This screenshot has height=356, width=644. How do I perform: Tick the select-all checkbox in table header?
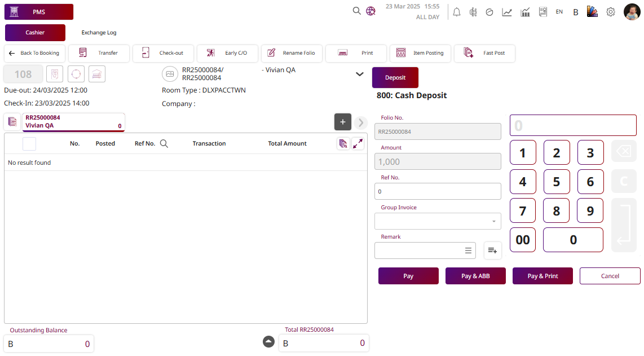(29, 144)
